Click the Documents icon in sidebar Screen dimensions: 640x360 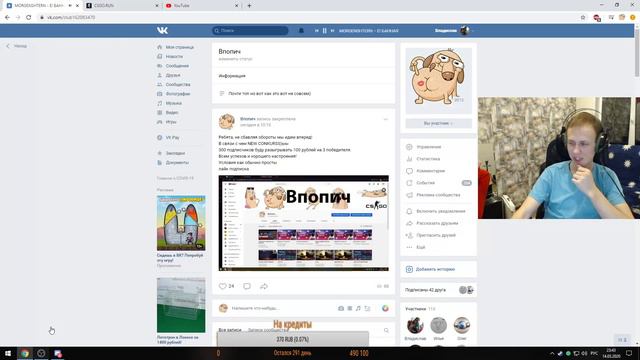point(160,162)
